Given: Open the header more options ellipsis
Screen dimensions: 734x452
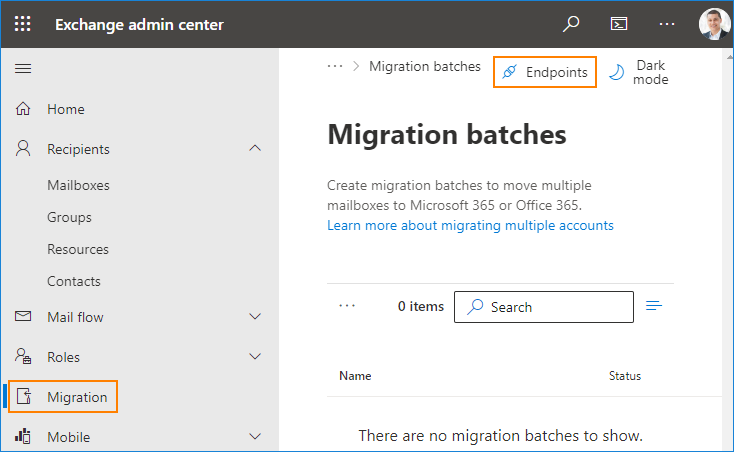Looking at the screenshot, I should [667, 24].
